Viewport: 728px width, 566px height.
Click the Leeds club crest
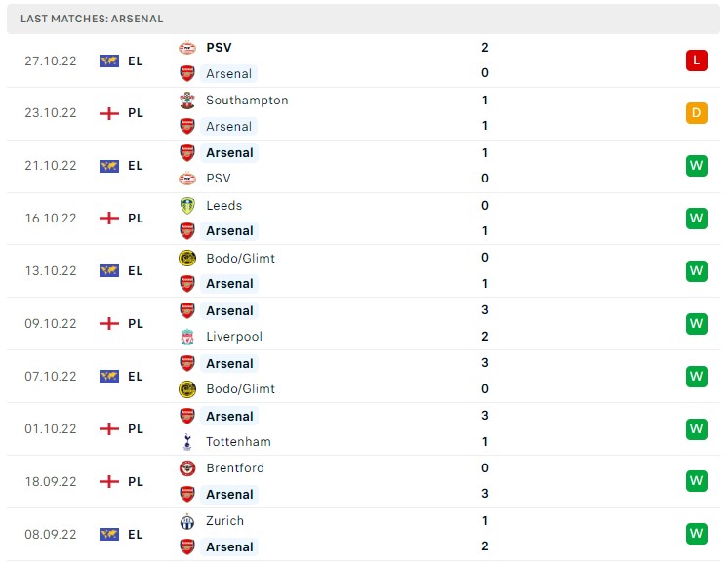pyautogui.click(x=187, y=205)
